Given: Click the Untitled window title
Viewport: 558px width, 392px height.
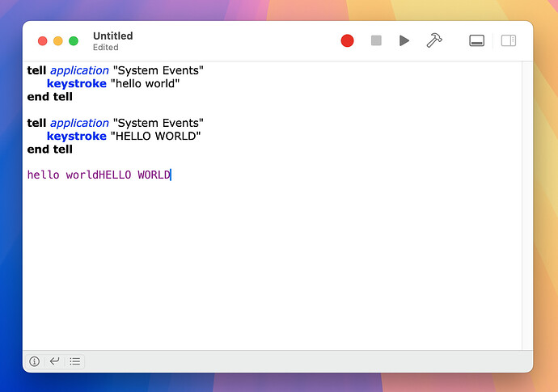Looking at the screenshot, I should pyautogui.click(x=112, y=36).
